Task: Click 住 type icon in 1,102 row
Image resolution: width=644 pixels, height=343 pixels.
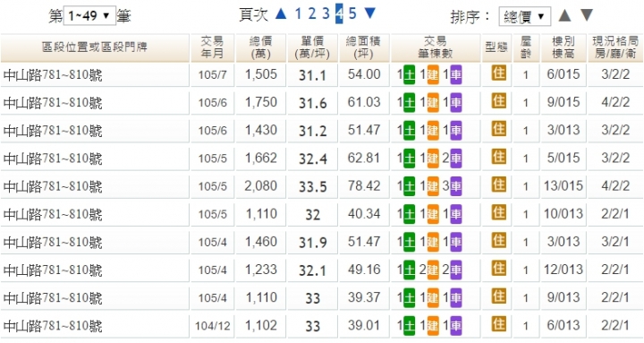Action: [498, 324]
